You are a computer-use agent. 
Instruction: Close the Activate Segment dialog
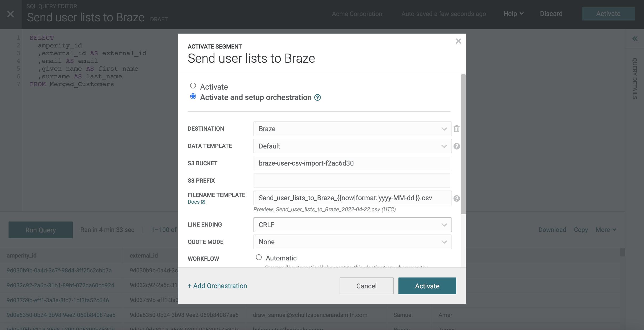tap(458, 41)
